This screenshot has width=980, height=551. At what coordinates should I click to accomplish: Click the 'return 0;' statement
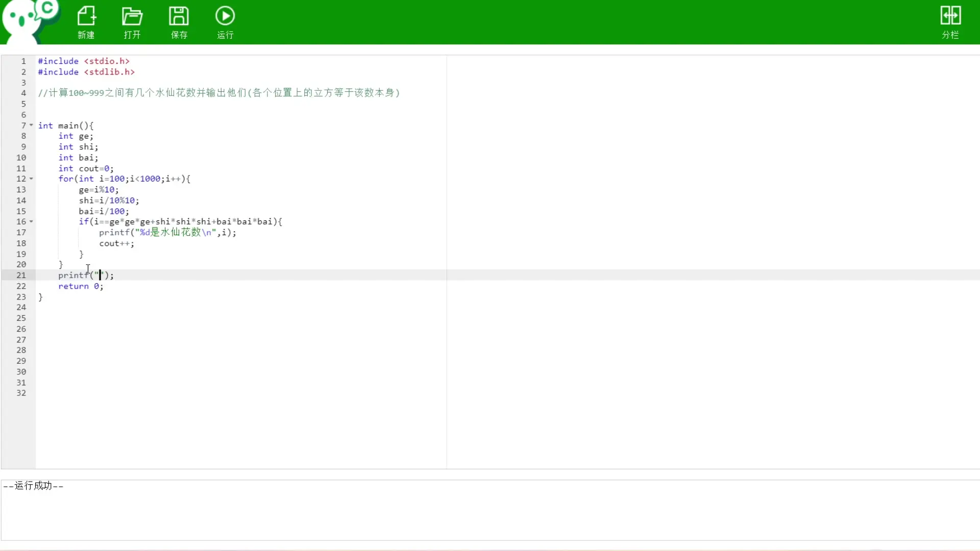click(x=81, y=286)
